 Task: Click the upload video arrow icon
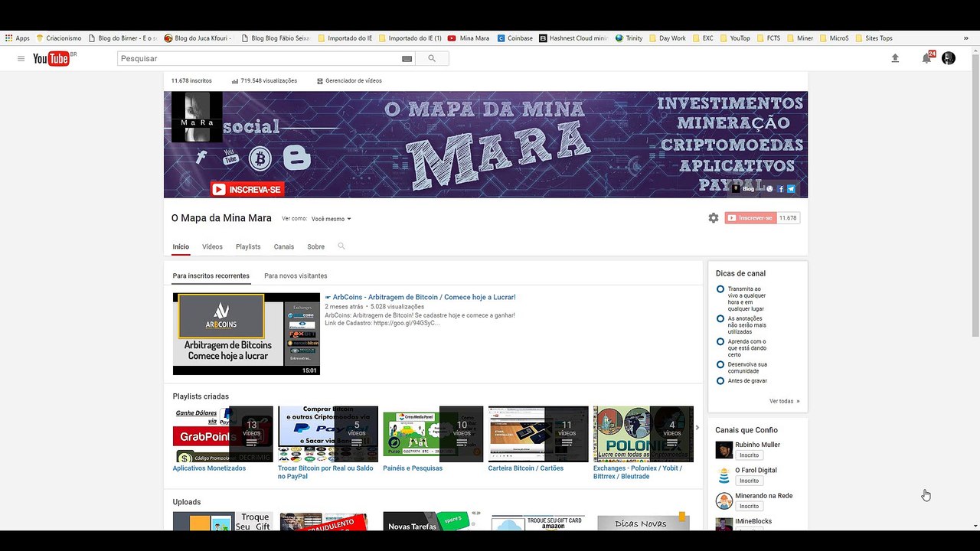[x=895, y=58]
